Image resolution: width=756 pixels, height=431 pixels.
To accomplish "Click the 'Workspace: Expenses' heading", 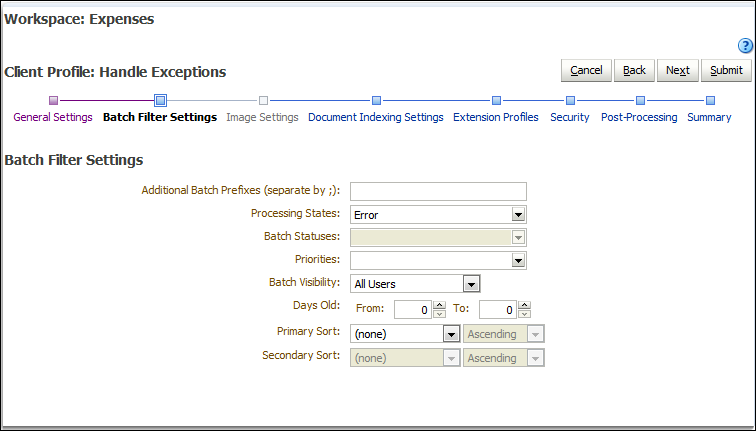I will [x=79, y=19].
